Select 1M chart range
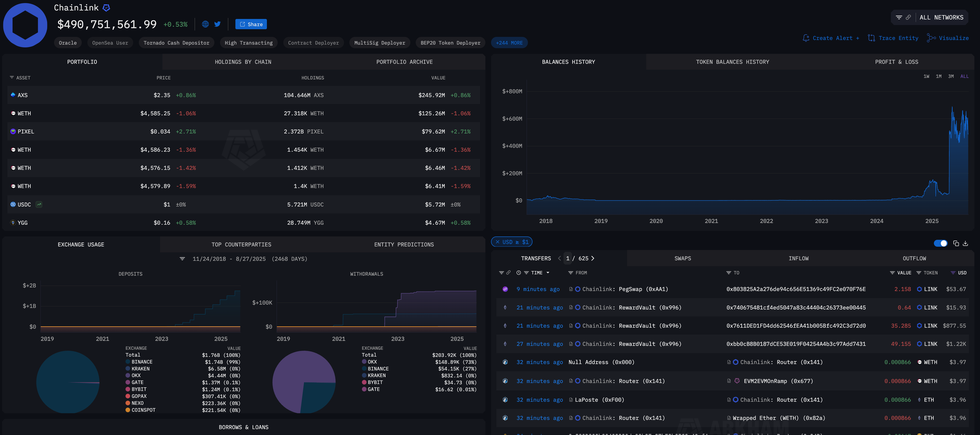This screenshot has height=435, width=980. (939, 76)
